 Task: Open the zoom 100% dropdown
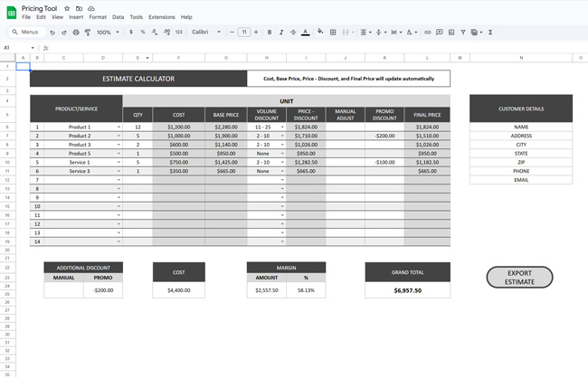(x=108, y=33)
